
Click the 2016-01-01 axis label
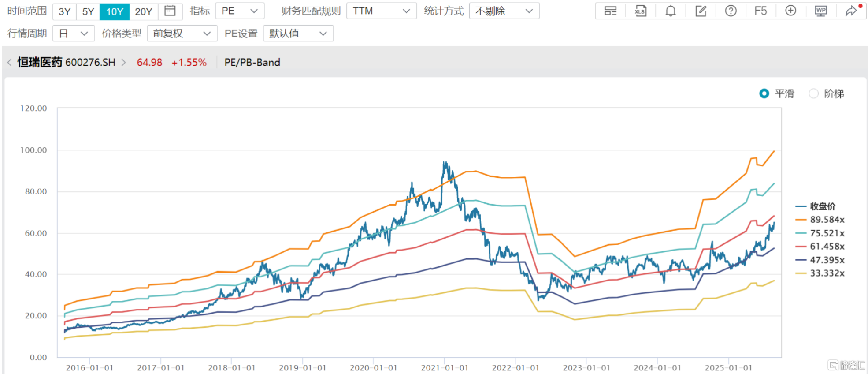point(89,368)
